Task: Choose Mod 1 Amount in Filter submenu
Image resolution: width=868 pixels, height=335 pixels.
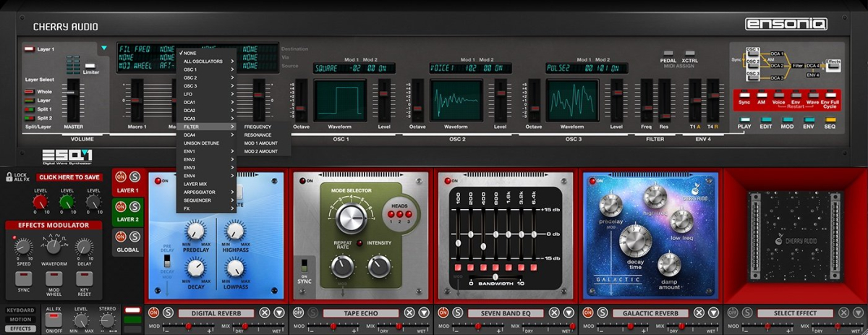Action: pyautogui.click(x=265, y=143)
